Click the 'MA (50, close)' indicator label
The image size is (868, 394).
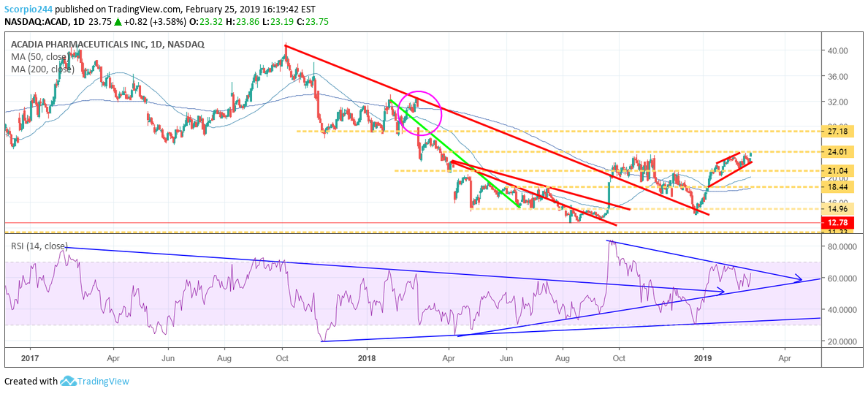tap(39, 57)
